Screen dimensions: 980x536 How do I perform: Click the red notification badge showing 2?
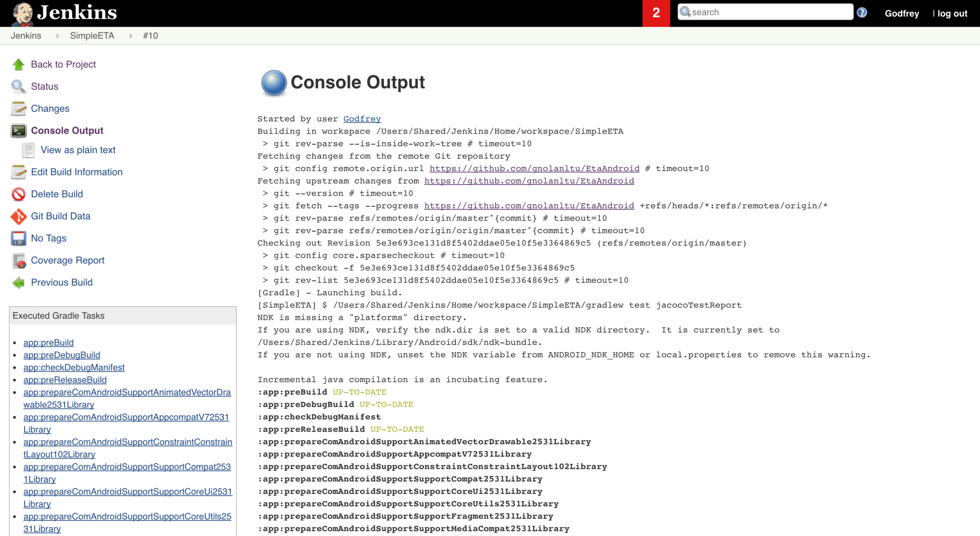[x=656, y=13]
